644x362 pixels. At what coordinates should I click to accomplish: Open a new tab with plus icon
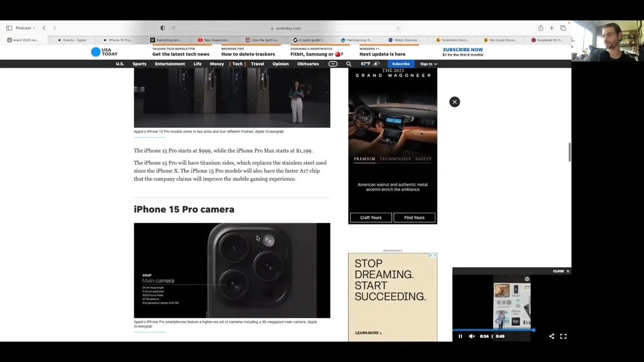pyautogui.click(x=551, y=28)
